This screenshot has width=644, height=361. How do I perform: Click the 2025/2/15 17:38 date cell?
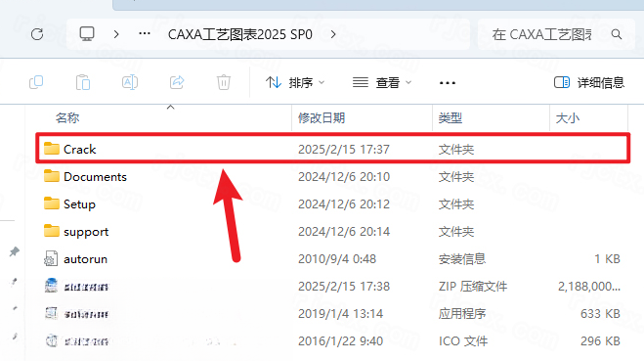[x=344, y=287]
